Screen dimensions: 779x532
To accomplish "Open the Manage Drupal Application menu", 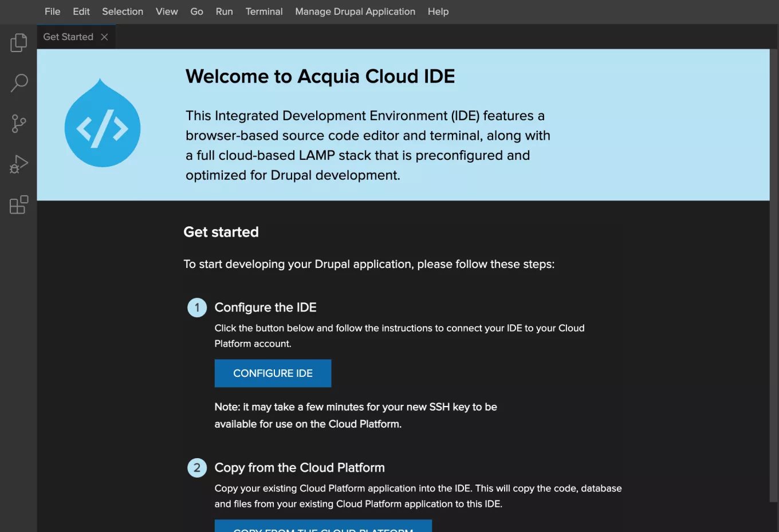I will (355, 11).
